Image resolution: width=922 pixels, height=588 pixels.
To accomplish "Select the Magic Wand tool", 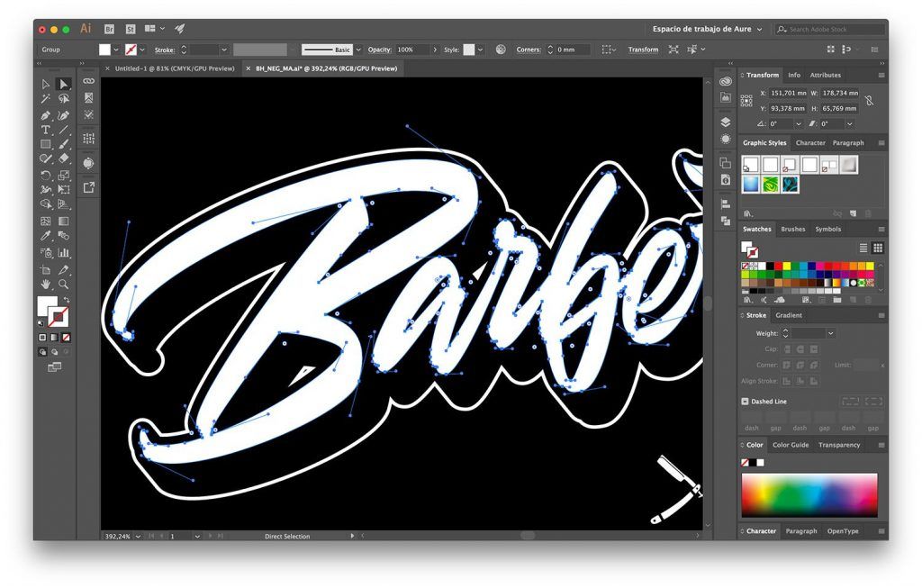I will pos(45,99).
